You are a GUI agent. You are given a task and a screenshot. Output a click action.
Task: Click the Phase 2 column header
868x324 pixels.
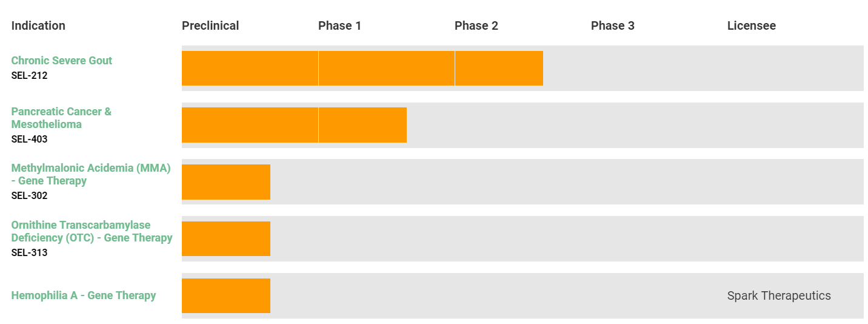pyautogui.click(x=476, y=25)
